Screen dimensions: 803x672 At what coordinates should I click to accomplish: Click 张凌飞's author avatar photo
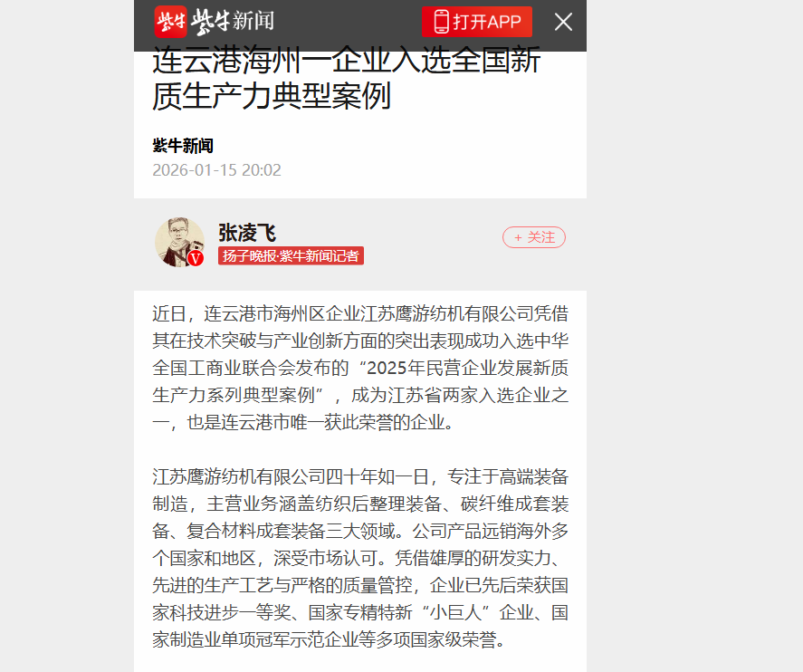click(179, 242)
